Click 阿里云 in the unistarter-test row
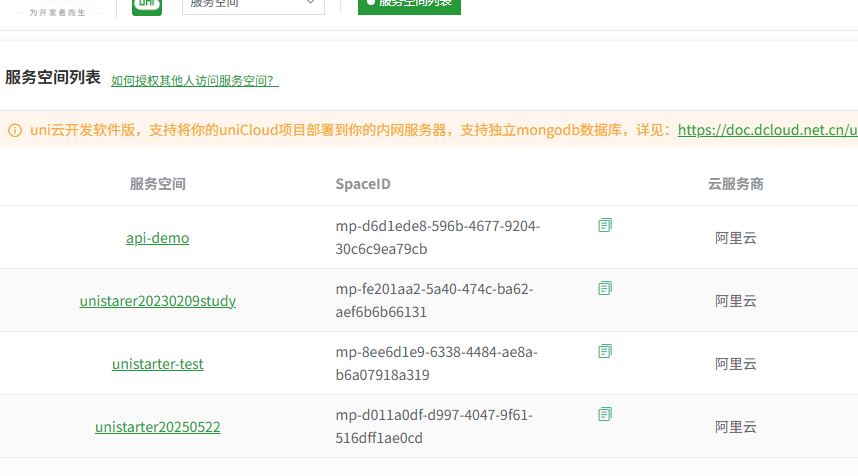Image resolution: width=858 pixels, height=476 pixels. coord(735,364)
